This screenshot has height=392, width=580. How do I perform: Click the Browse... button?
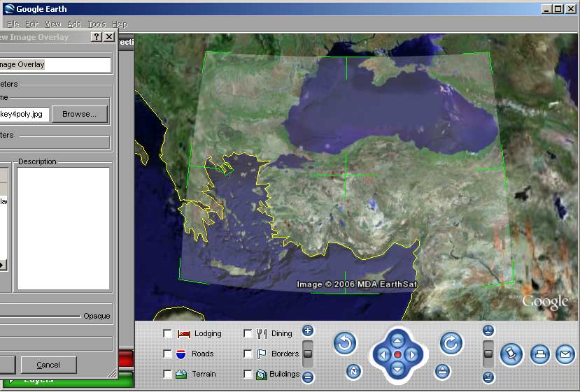click(x=80, y=114)
